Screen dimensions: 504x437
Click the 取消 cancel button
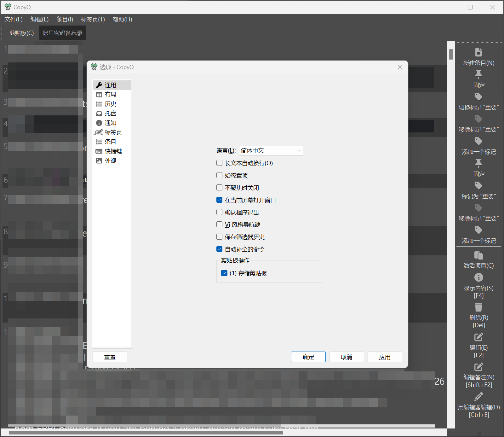tap(346, 357)
